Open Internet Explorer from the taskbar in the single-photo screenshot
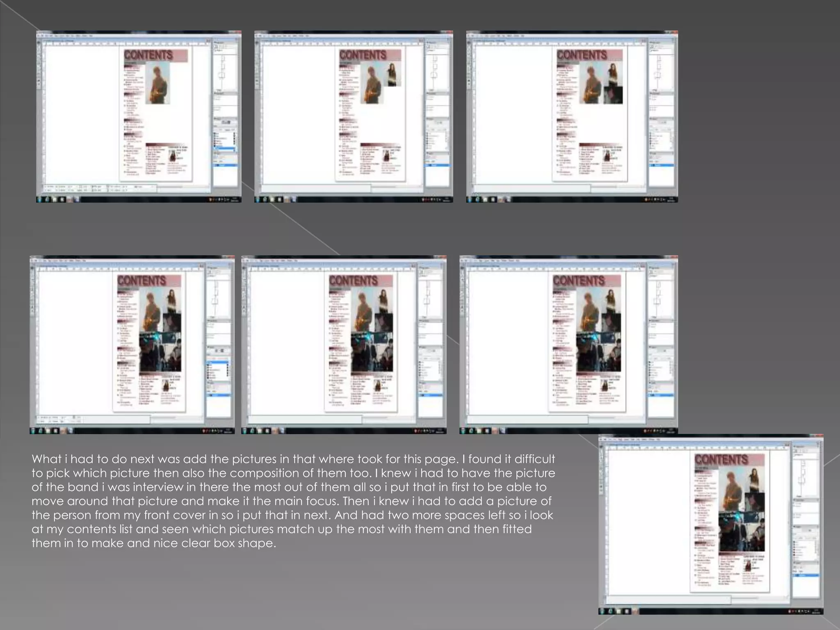840x630 pixels. coord(48,200)
